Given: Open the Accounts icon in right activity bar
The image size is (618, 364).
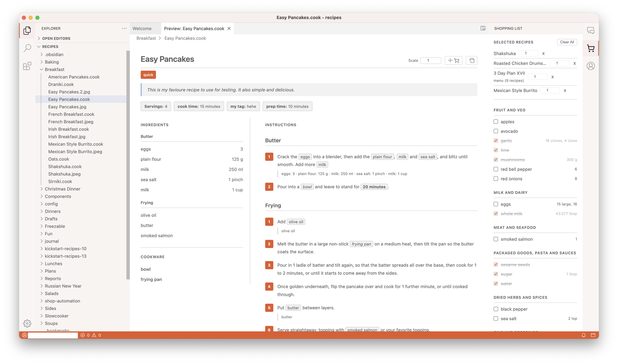Looking at the screenshot, I should coord(591,66).
